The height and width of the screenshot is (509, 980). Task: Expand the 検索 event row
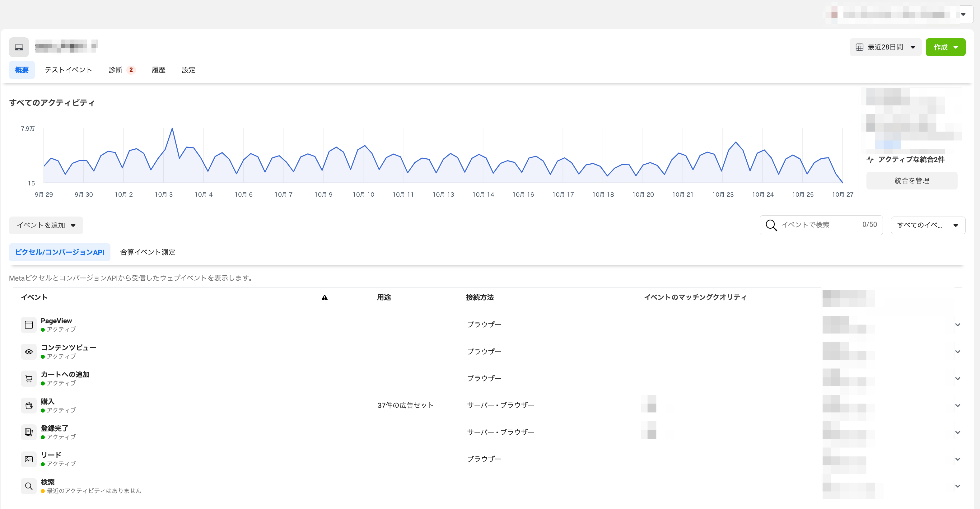pyautogui.click(x=958, y=486)
